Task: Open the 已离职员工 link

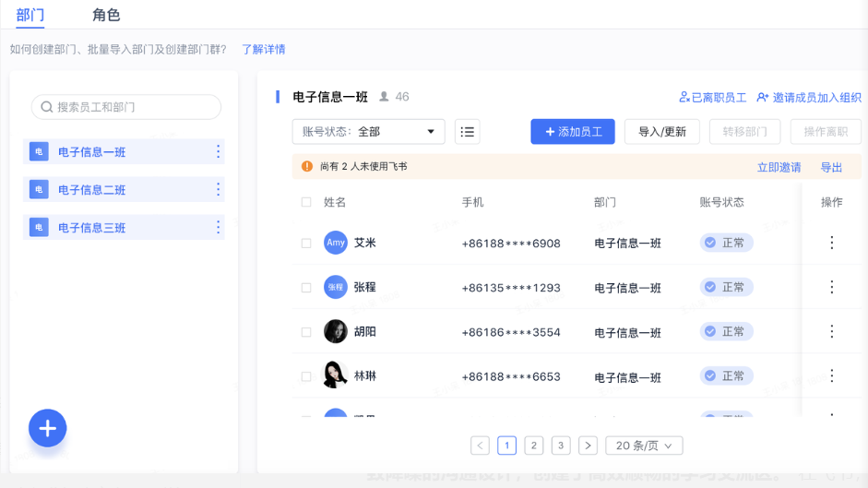Action: (713, 98)
